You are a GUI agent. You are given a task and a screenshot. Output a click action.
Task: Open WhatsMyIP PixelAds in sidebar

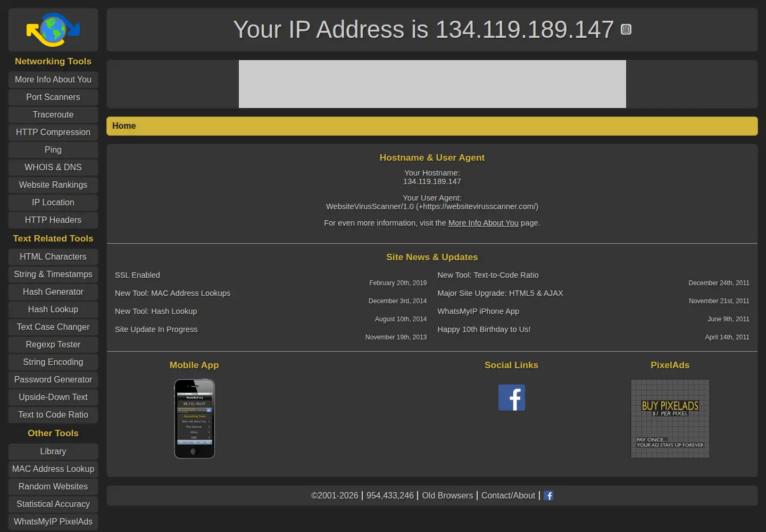[53, 521]
